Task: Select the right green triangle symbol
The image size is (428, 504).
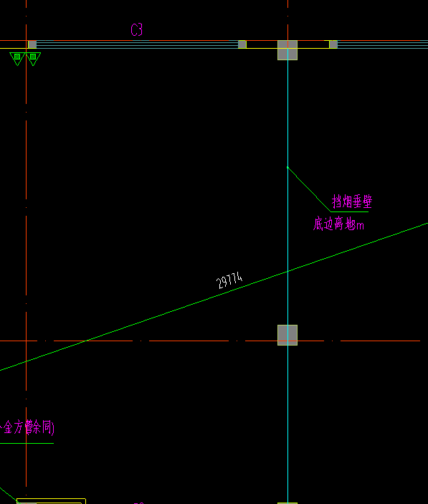Action: coord(33,59)
